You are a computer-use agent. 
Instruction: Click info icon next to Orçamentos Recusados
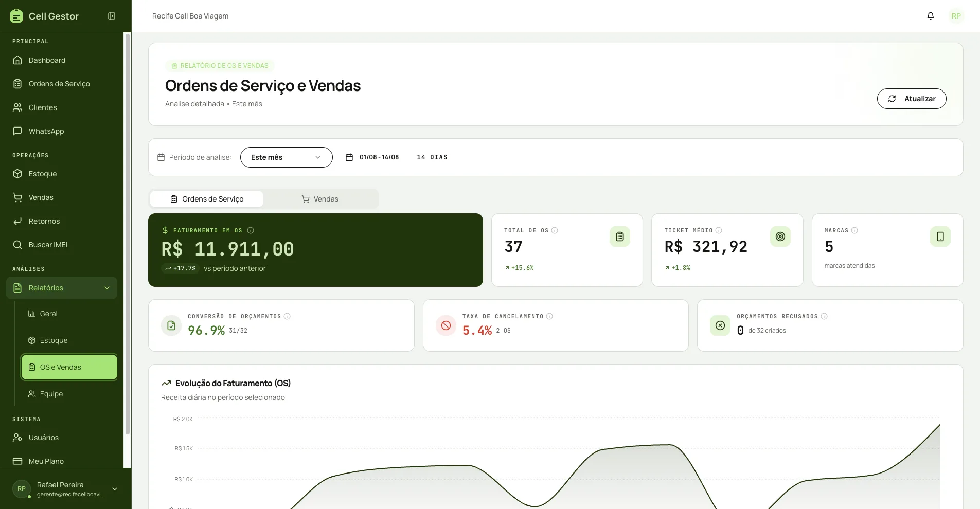pyautogui.click(x=824, y=316)
